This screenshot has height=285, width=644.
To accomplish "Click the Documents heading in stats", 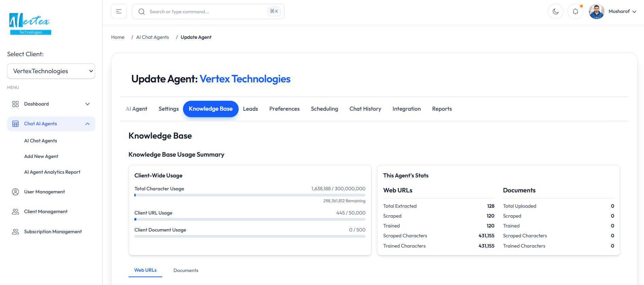I will tap(519, 190).
